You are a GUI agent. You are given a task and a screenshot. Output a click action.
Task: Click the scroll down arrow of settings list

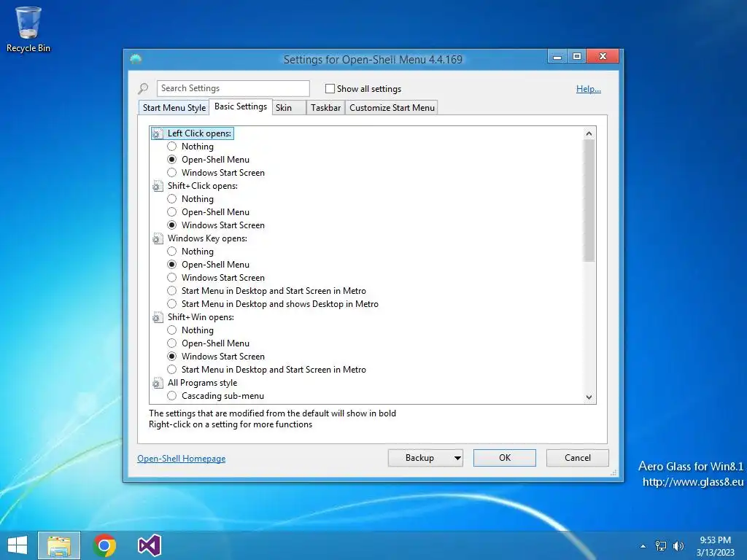tap(589, 397)
